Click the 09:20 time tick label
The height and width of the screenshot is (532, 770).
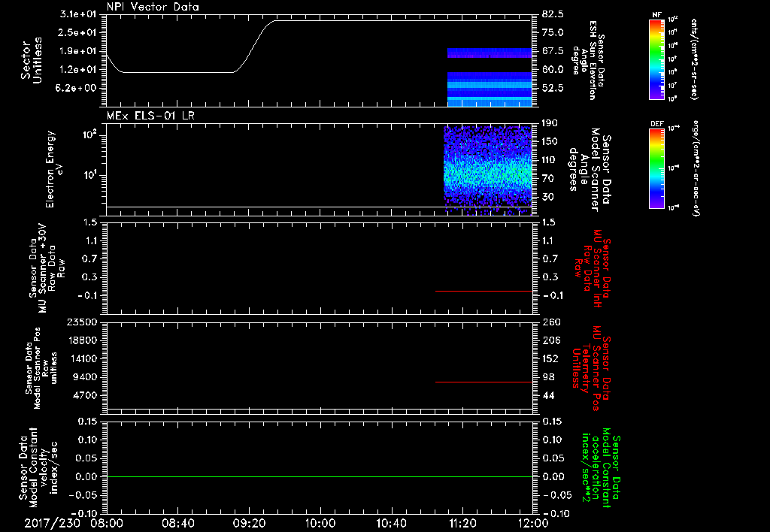point(250,523)
